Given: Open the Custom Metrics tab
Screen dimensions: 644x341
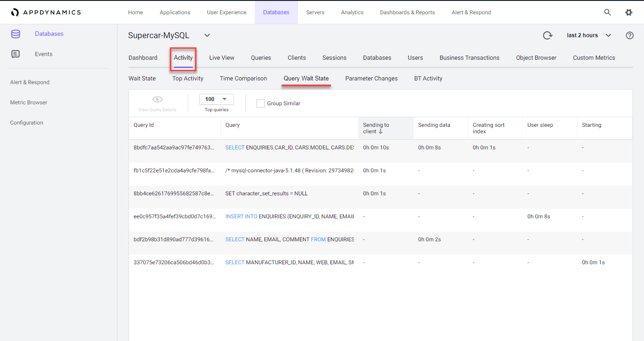Looking at the screenshot, I should (x=594, y=58).
